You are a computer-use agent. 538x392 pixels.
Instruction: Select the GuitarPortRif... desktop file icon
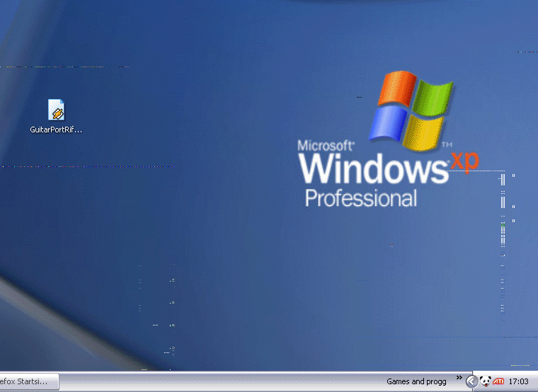tap(56, 110)
